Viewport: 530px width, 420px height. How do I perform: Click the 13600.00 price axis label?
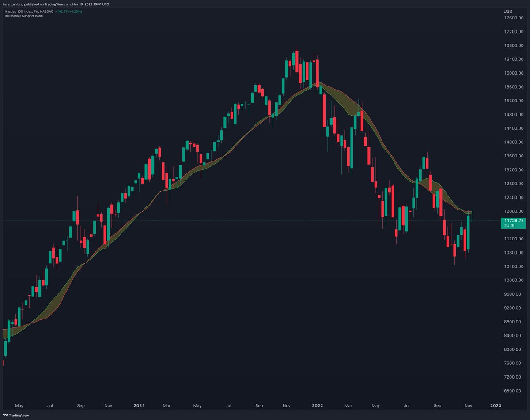click(515, 156)
